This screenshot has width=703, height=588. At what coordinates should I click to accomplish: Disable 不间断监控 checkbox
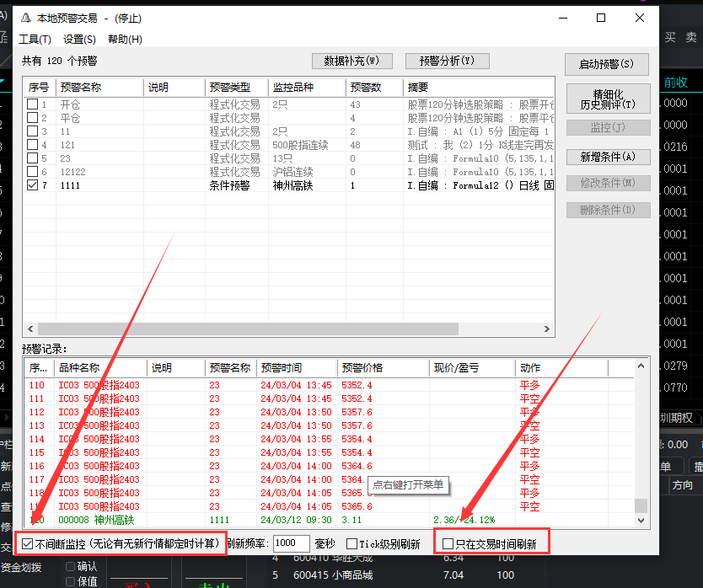tap(27, 544)
